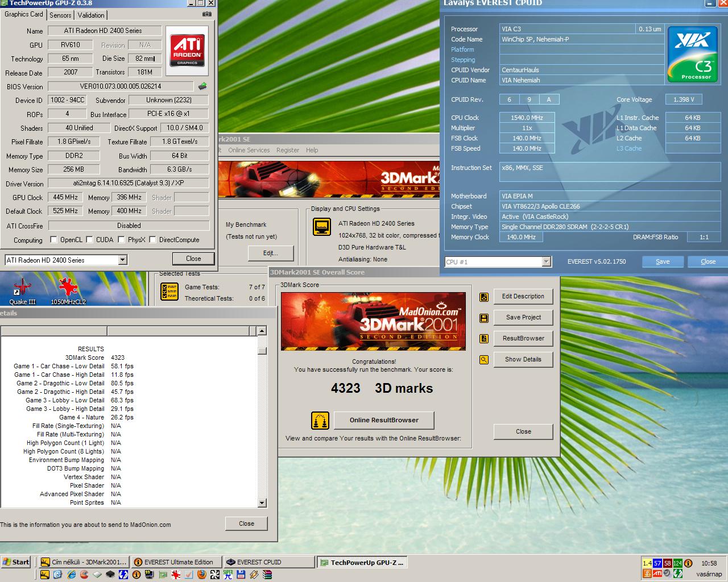Click the Java tray icon
728x582 pixels.
pos(647,573)
